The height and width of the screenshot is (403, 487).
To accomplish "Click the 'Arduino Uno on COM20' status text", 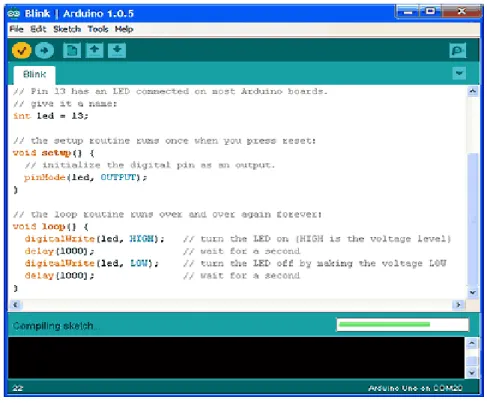I will point(415,388).
